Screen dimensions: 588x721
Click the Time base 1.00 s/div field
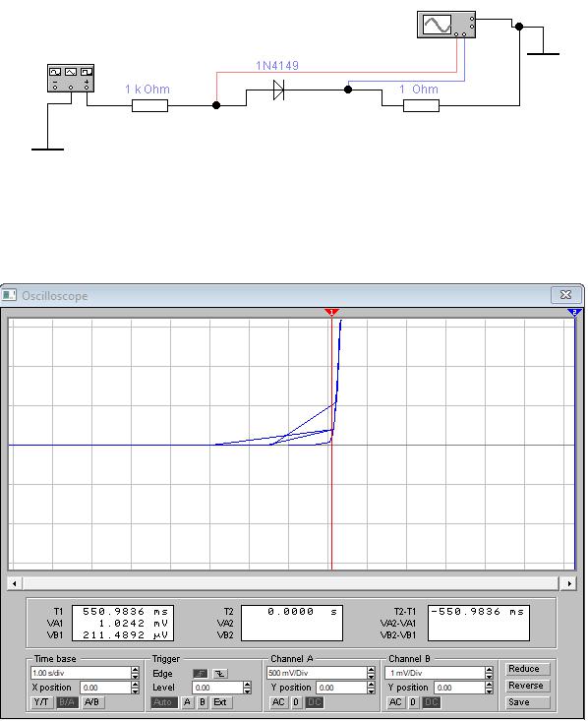(x=81, y=673)
